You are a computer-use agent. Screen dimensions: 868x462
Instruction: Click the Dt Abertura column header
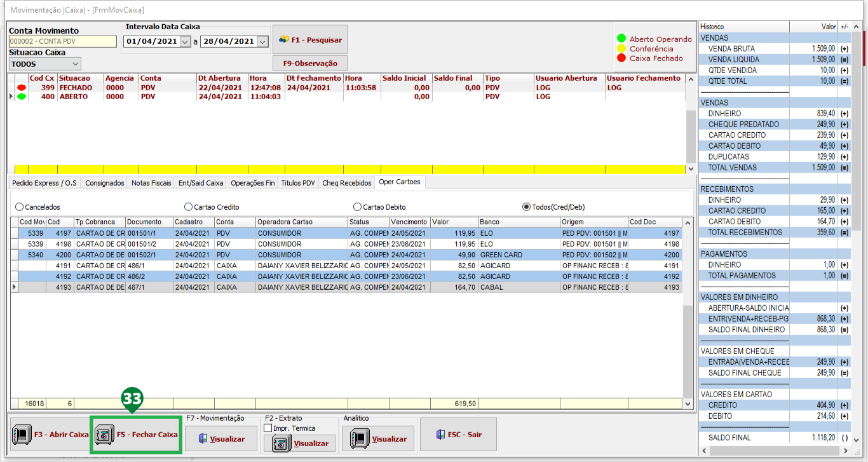pyautogui.click(x=222, y=78)
